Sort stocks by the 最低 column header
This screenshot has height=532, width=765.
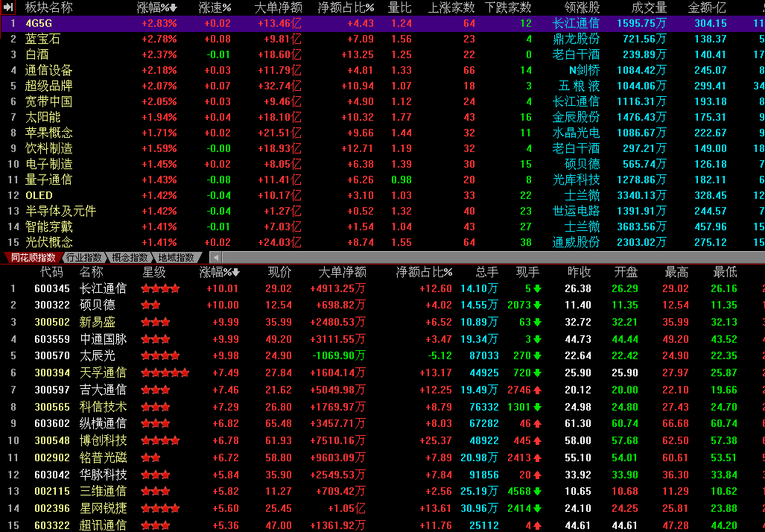click(725, 273)
